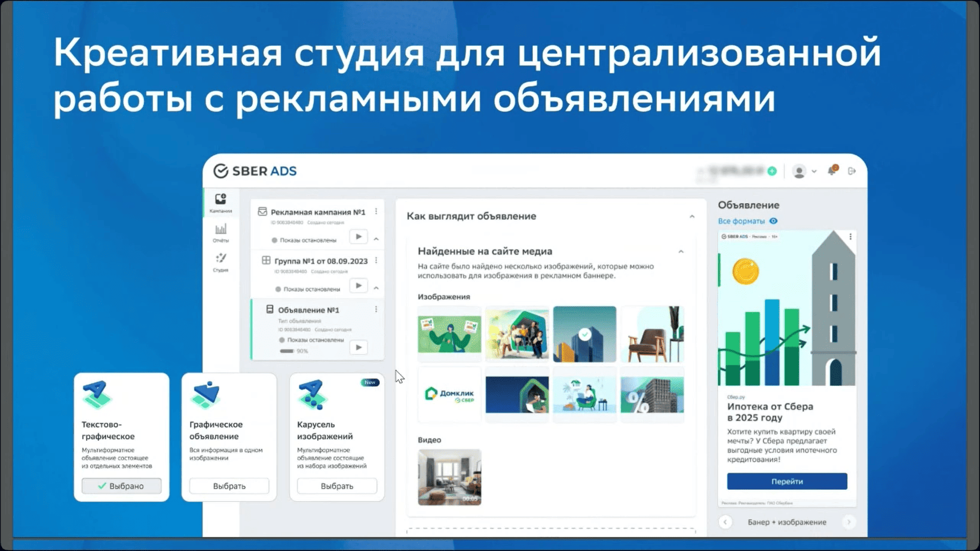Click Банер + изображение format label
This screenshot has width=980, height=551.
[x=787, y=522]
